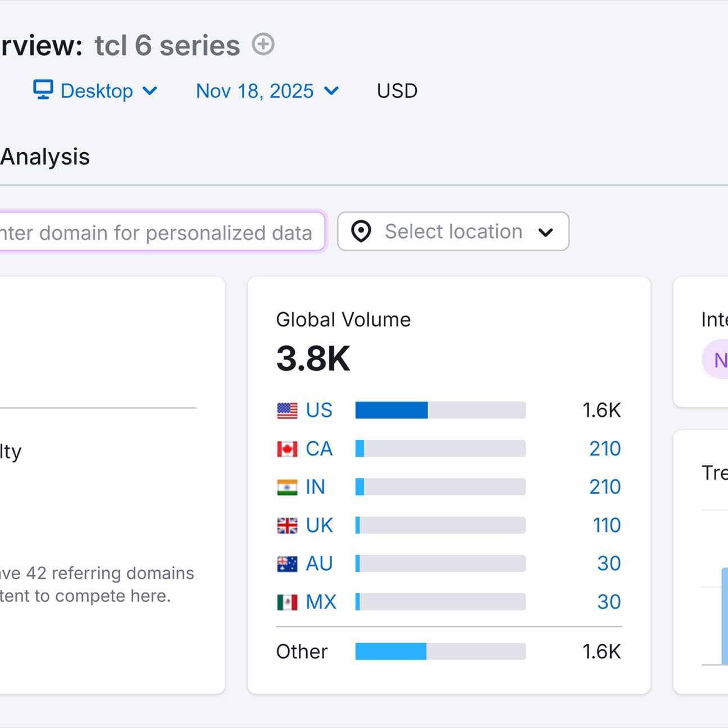
Task: Click the plus icon beside tcl 6 series
Action: [x=263, y=44]
